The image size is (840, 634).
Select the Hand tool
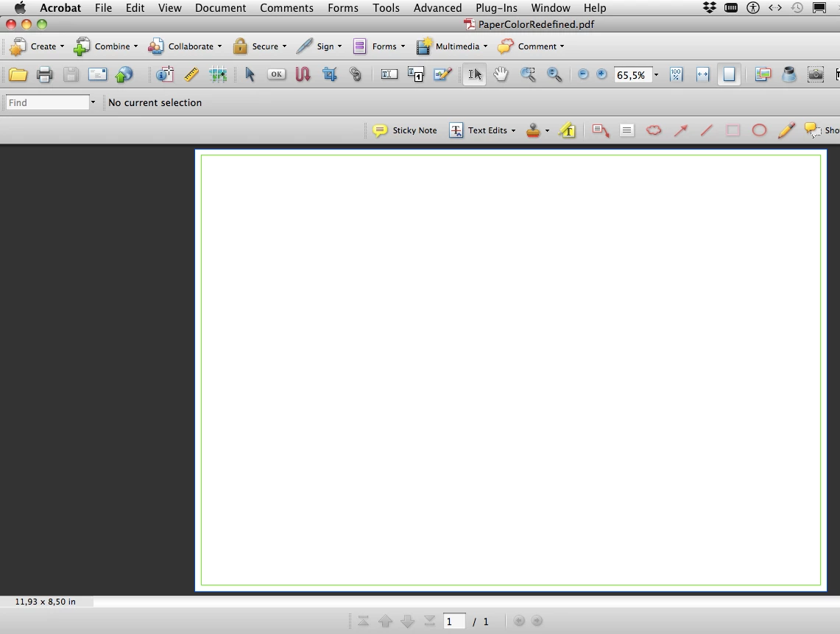coord(501,74)
